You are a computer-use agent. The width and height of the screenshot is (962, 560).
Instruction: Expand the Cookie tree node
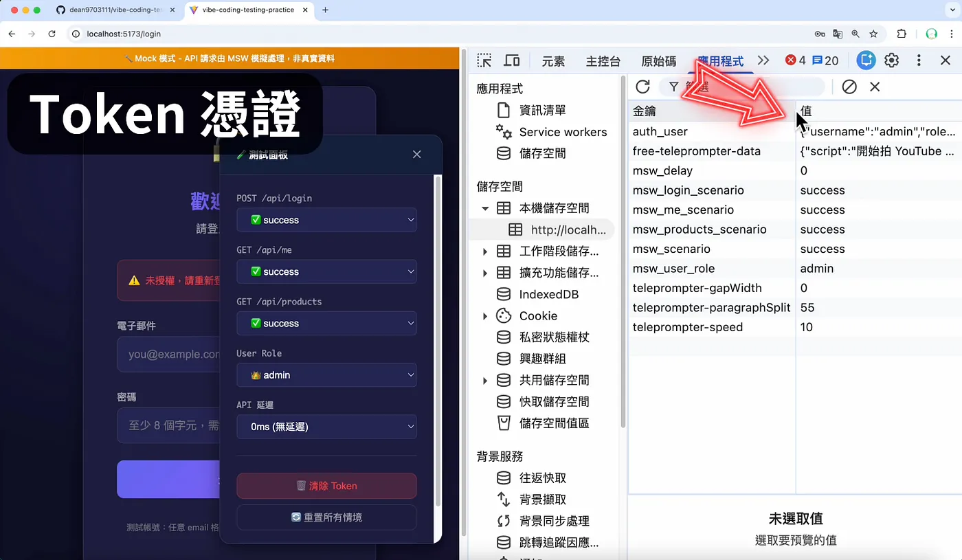coord(485,316)
